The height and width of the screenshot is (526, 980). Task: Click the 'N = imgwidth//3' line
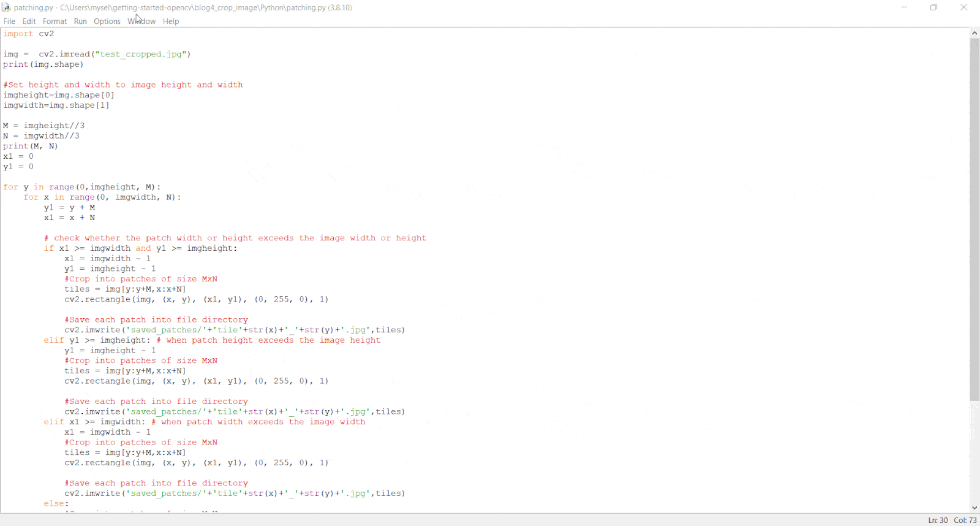coord(41,136)
